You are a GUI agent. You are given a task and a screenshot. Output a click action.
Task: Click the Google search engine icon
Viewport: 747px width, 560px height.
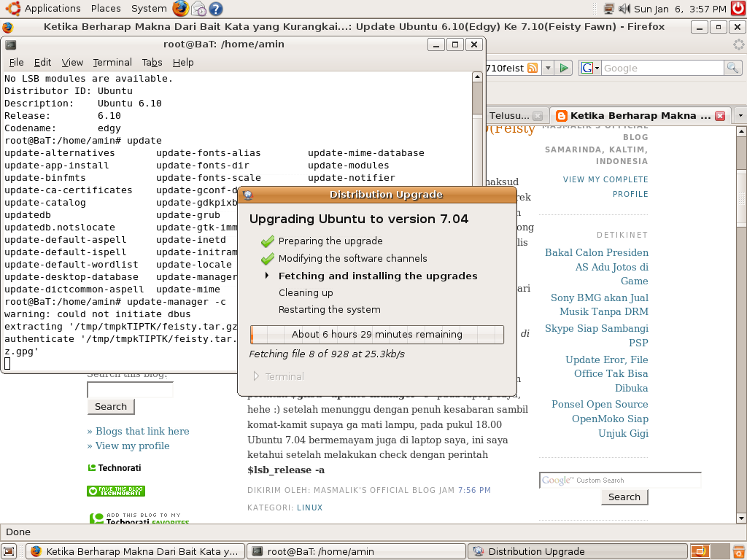[587, 68]
